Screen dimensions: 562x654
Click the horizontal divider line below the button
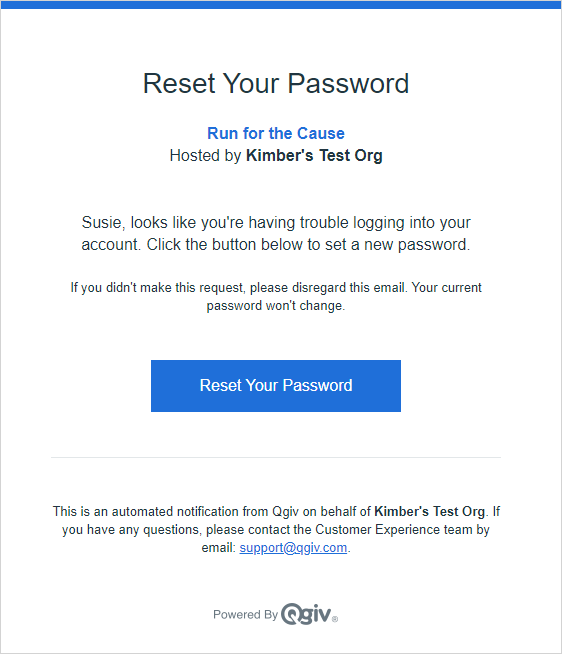276,458
